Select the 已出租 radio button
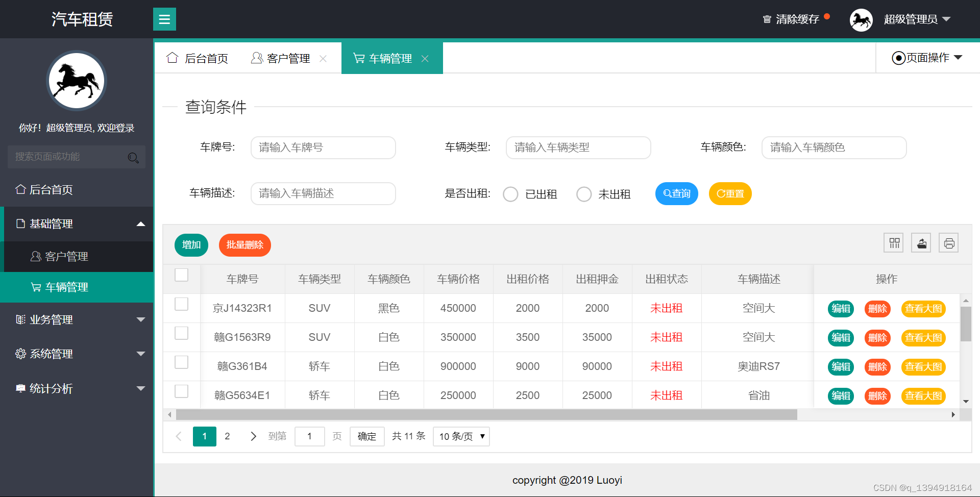Viewport: 980px width, 497px height. 510,194
